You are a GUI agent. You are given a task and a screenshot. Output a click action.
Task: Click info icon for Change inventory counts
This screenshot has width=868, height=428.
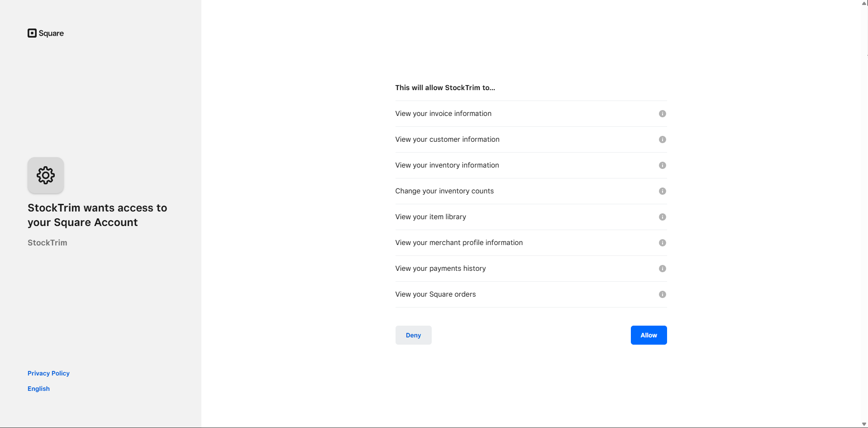[x=662, y=191]
